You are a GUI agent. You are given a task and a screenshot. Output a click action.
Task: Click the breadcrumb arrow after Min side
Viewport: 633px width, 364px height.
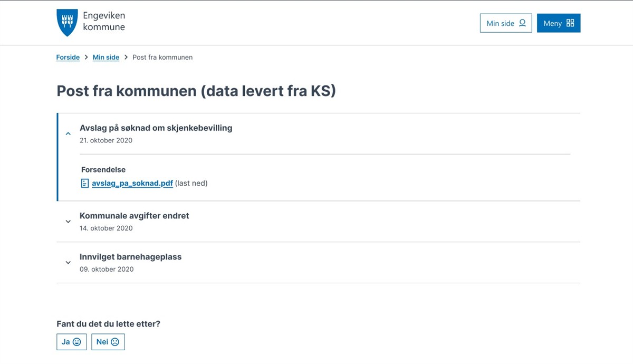(x=126, y=57)
